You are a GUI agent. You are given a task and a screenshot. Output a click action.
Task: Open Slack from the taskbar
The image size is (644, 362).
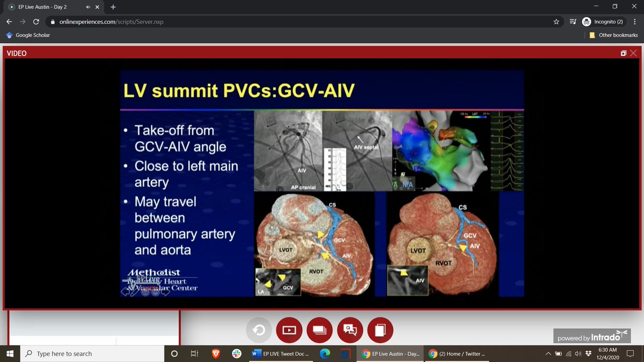pyautogui.click(x=237, y=353)
